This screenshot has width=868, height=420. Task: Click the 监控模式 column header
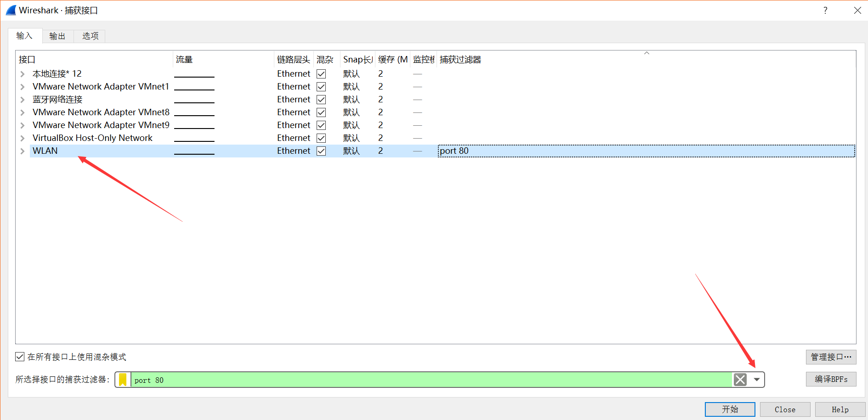[423, 60]
